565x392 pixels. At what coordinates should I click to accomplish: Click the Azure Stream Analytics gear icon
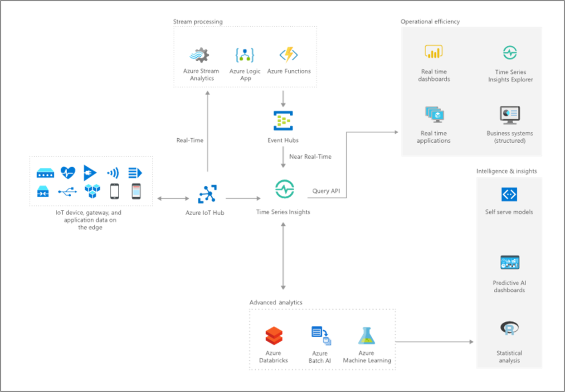pos(199,55)
